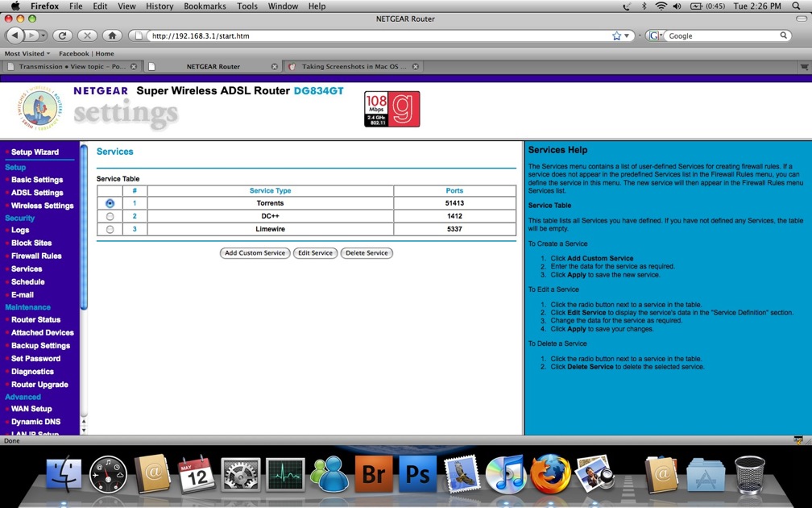Open Router Status in the sidebar
The height and width of the screenshot is (508, 812).
point(35,320)
